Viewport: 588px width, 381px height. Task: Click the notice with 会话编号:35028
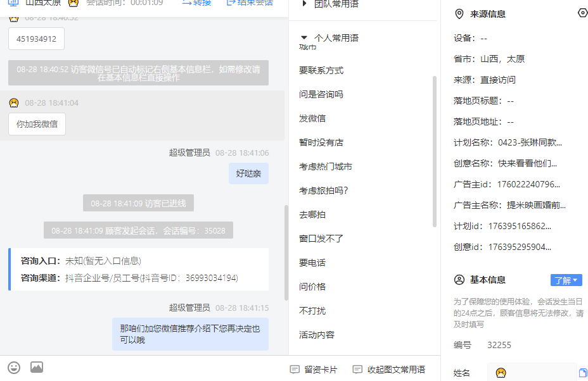click(x=138, y=230)
